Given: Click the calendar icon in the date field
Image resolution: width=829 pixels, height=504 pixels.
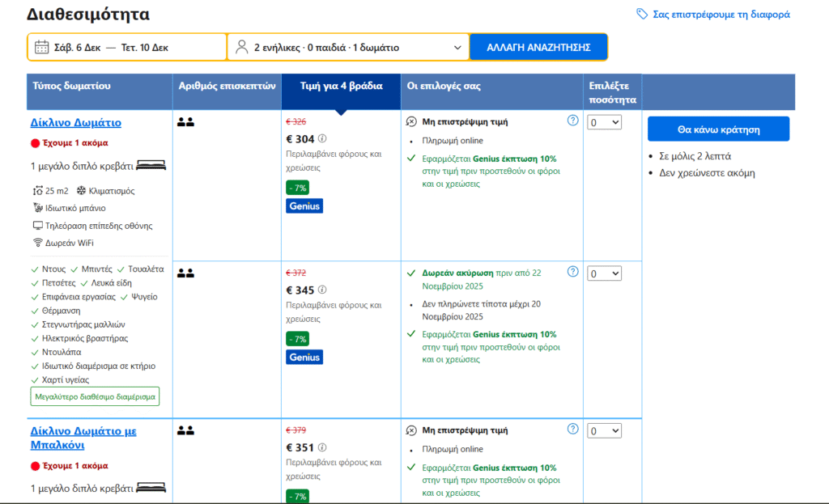Looking at the screenshot, I should click(x=41, y=48).
